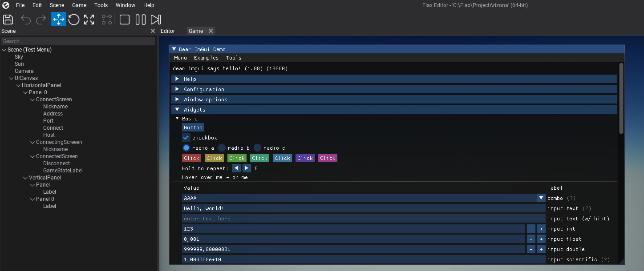Image resolution: width=644 pixels, height=271 pixels.
Task: Increase input int with plus button
Action: 541,229
